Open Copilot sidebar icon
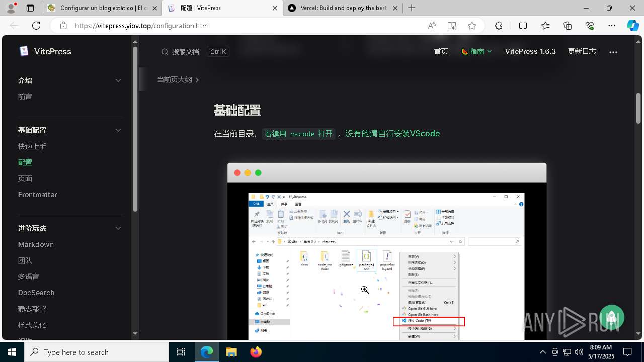 coord(632,26)
